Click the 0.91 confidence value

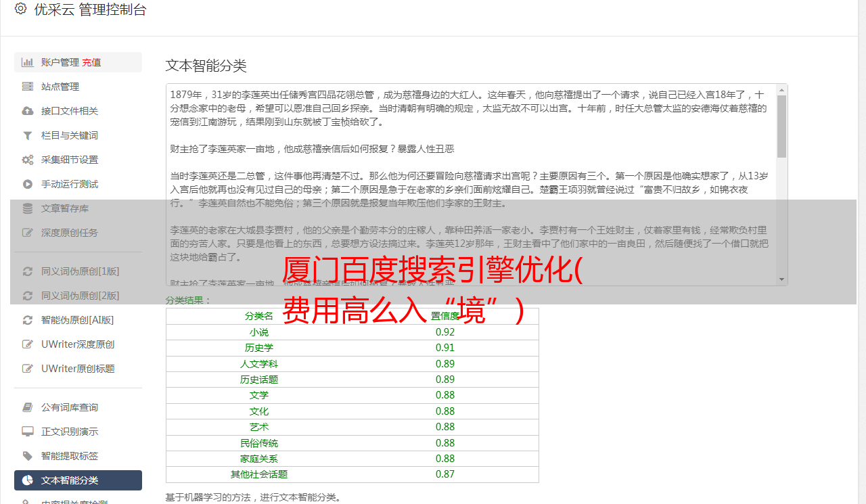tap(445, 348)
